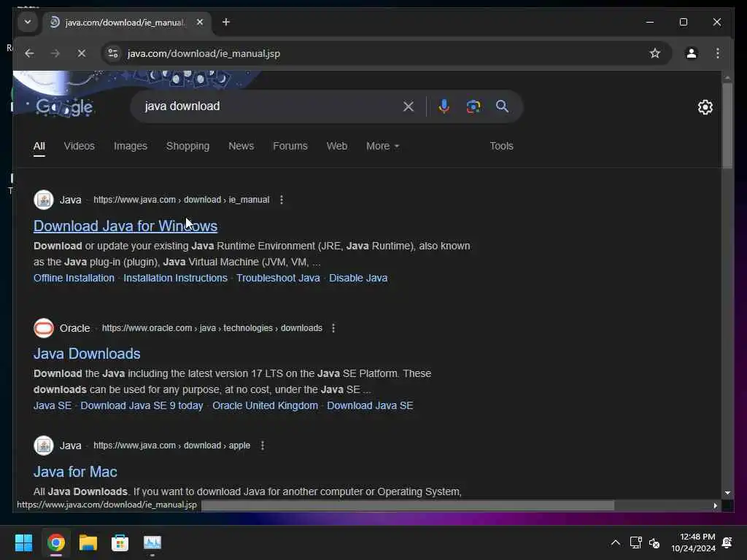Search by image with Google Lens icon
This screenshot has width=747, height=560.
pyautogui.click(x=473, y=106)
